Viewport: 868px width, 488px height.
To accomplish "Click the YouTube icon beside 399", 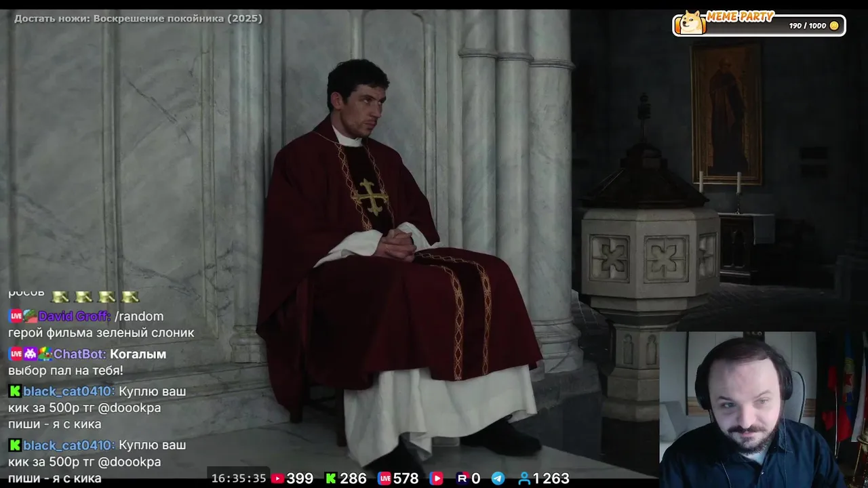I will pos(277,479).
